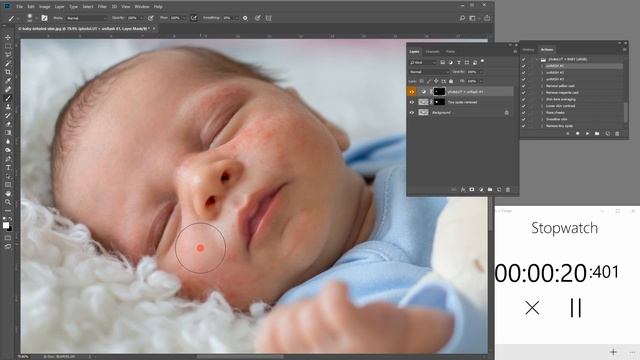
Task: Select the Clone Stamp tool
Action: pos(8,107)
